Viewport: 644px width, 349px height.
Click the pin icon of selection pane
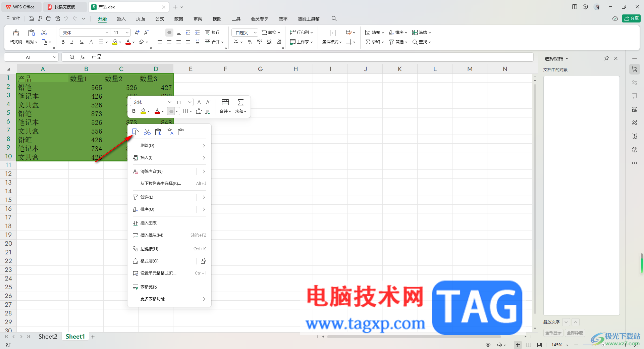click(x=606, y=58)
